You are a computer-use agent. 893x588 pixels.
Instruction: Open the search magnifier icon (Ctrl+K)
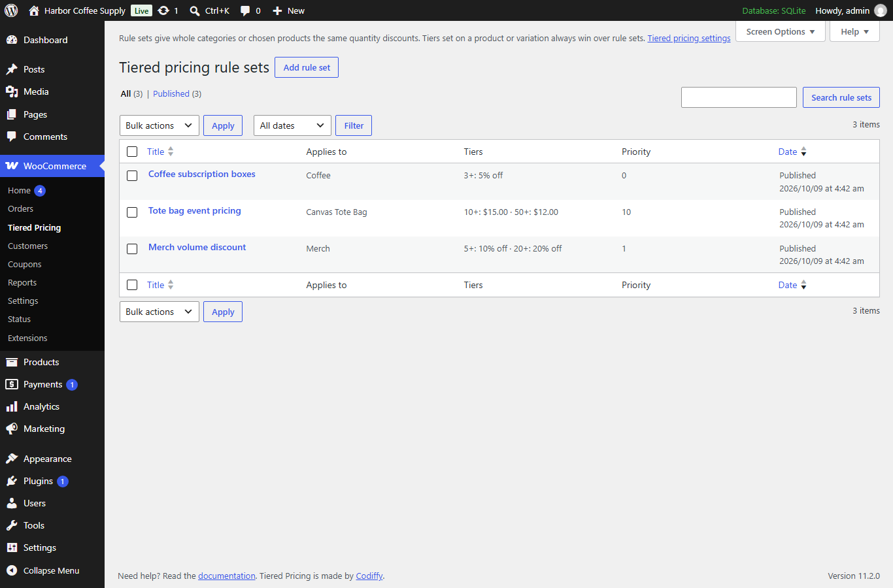[x=195, y=10]
